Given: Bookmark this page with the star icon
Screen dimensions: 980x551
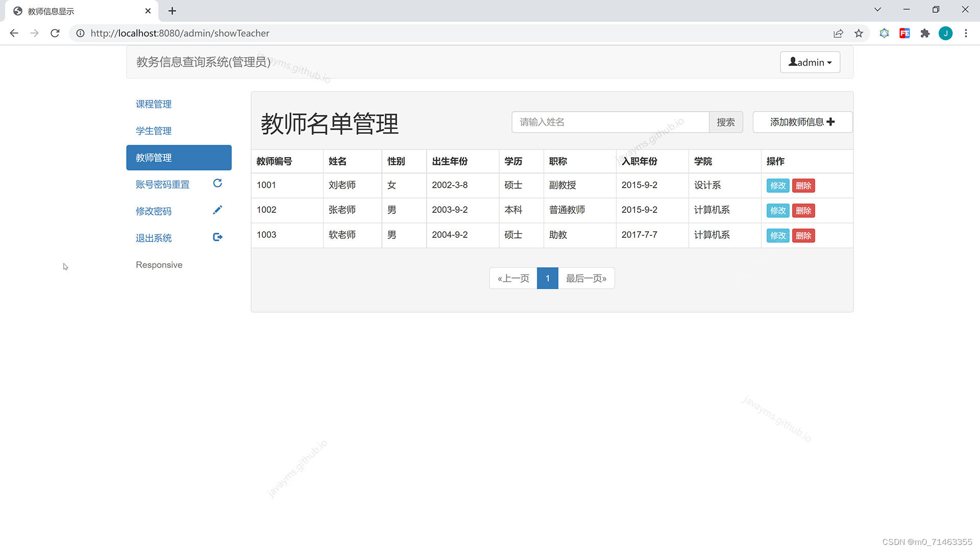Looking at the screenshot, I should [x=859, y=33].
